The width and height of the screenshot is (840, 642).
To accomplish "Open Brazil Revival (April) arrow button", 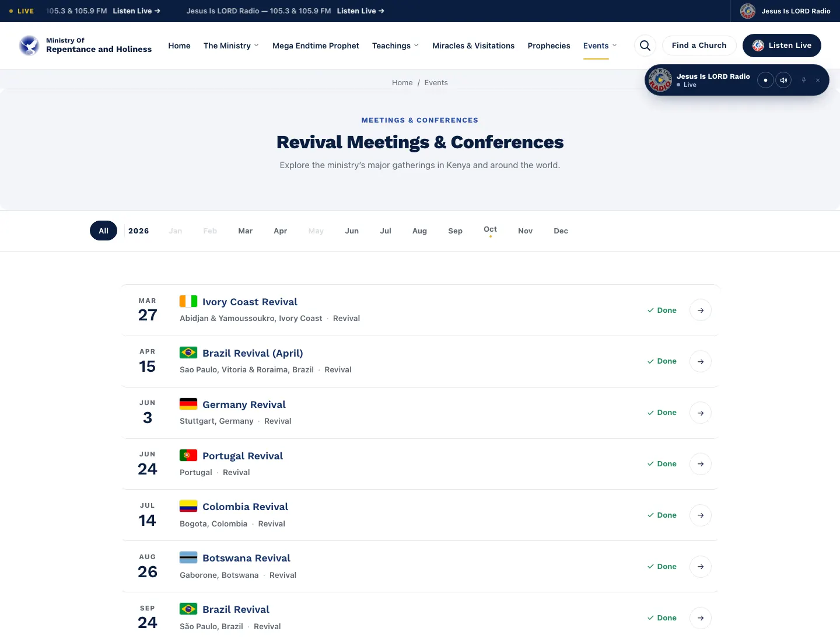I will point(701,361).
